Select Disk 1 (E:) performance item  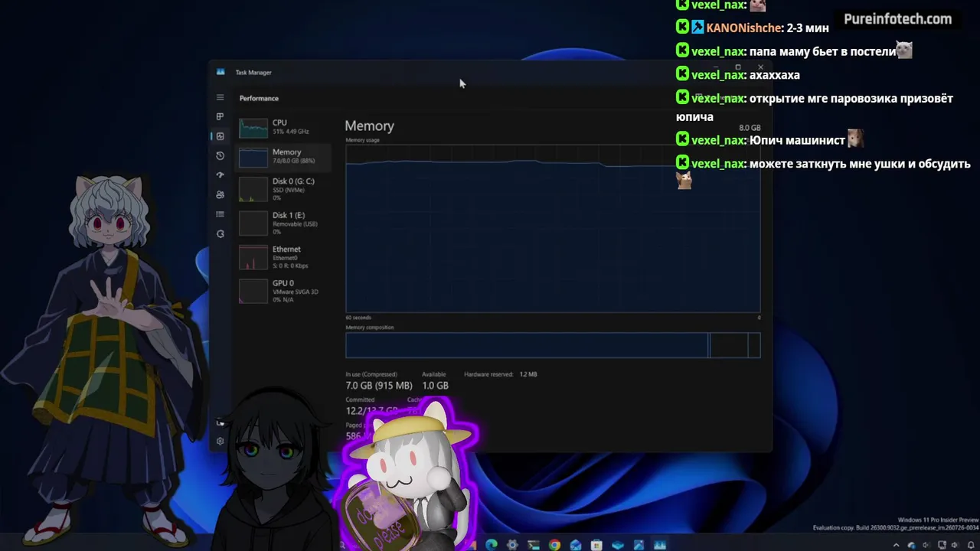[x=283, y=223]
